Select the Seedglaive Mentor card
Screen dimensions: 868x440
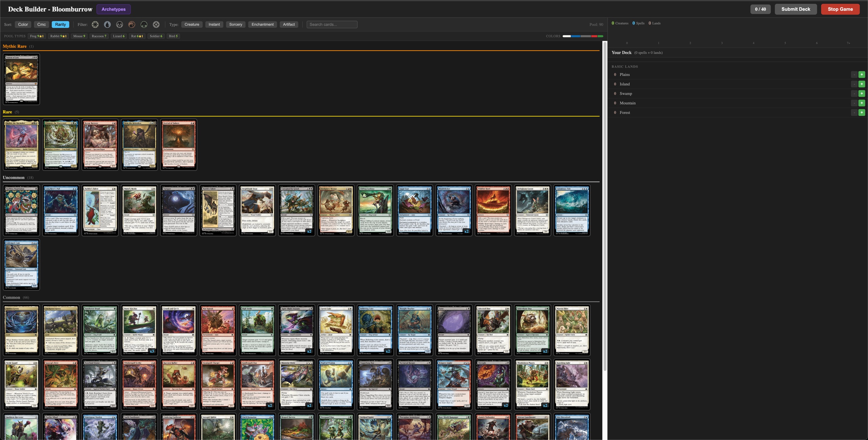click(336, 210)
